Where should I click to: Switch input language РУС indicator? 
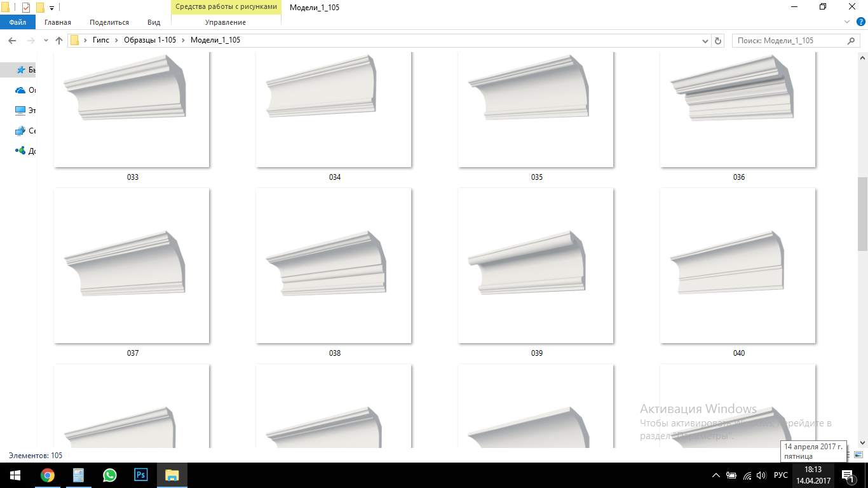[x=781, y=475]
